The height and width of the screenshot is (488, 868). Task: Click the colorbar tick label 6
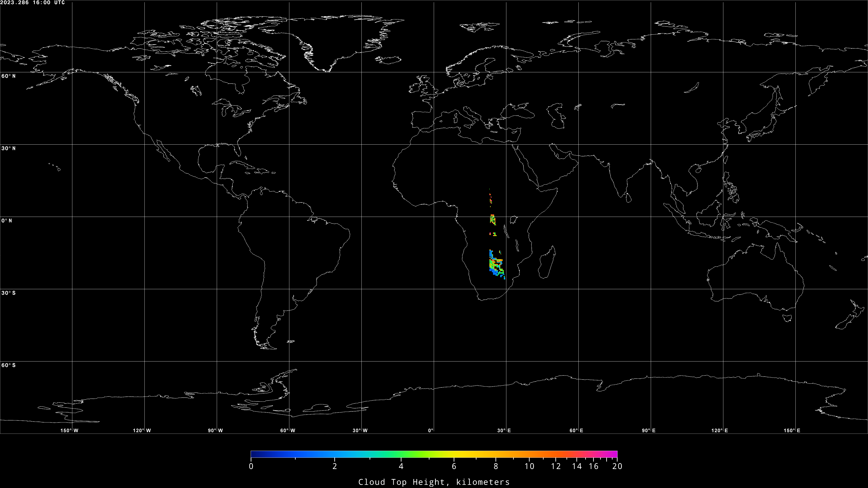click(454, 467)
